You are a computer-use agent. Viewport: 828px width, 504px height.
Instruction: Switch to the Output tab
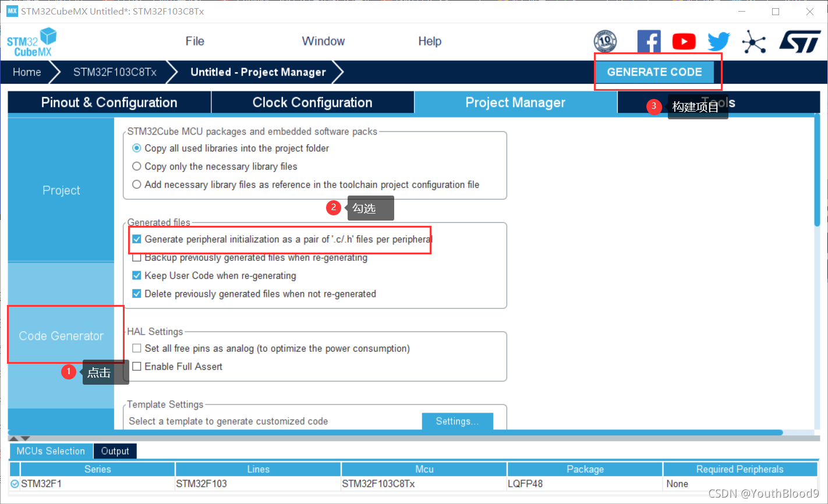click(x=115, y=451)
